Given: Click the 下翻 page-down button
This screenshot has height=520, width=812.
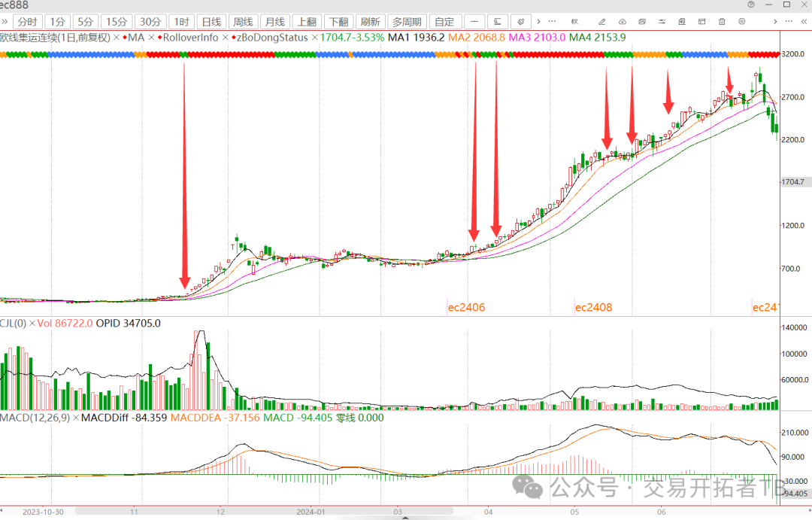Looking at the screenshot, I should click(338, 22).
